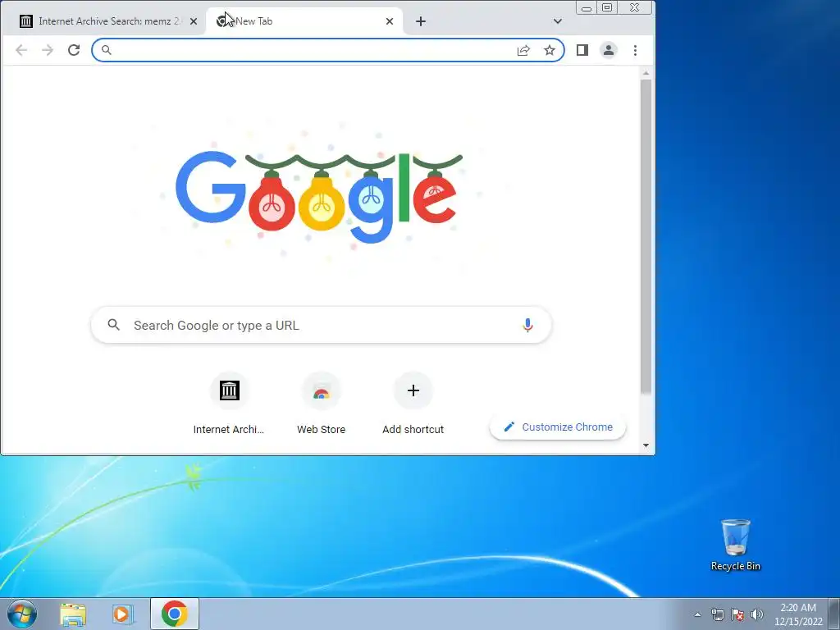Go forward to the next page

48,50
